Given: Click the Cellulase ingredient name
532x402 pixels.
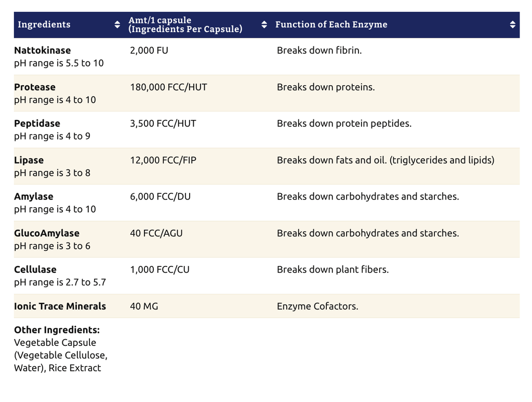Looking at the screenshot, I should click(35, 270).
